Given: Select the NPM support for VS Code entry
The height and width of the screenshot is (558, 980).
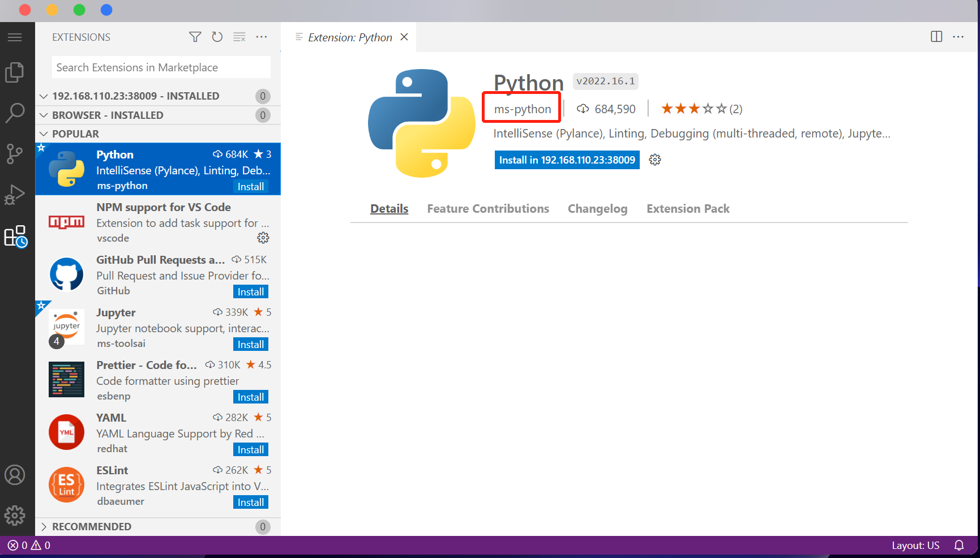Looking at the screenshot, I should (158, 222).
